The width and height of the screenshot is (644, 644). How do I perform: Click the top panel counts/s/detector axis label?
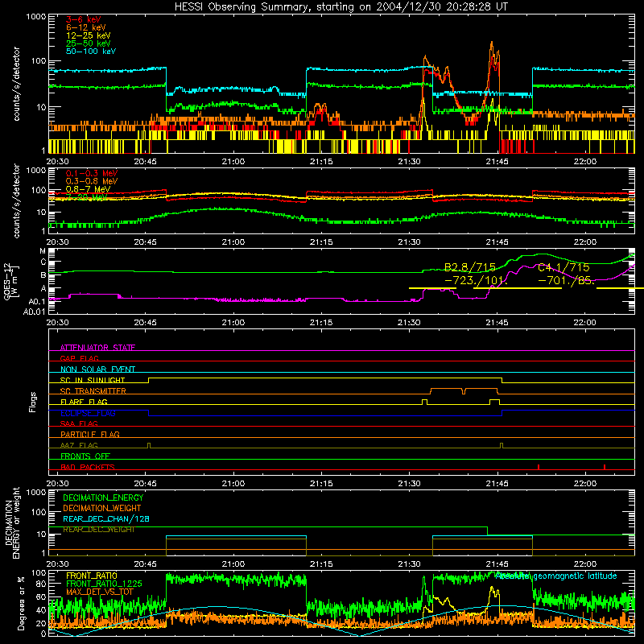point(16,84)
